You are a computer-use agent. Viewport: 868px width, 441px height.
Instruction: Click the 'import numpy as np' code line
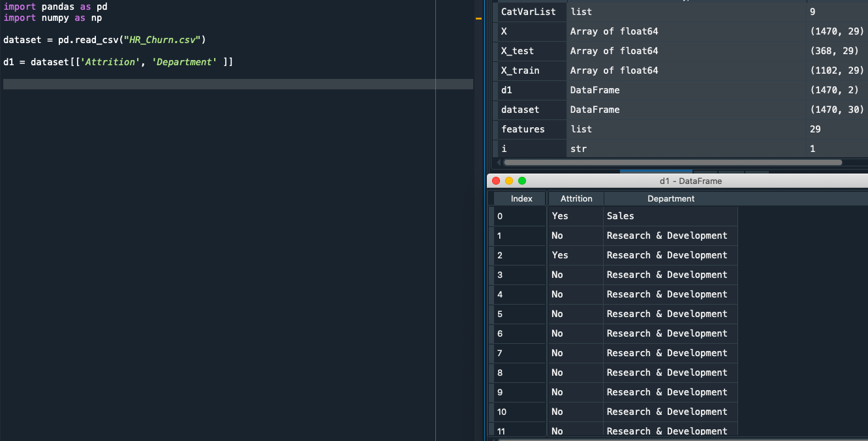click(x=53, y=18)
